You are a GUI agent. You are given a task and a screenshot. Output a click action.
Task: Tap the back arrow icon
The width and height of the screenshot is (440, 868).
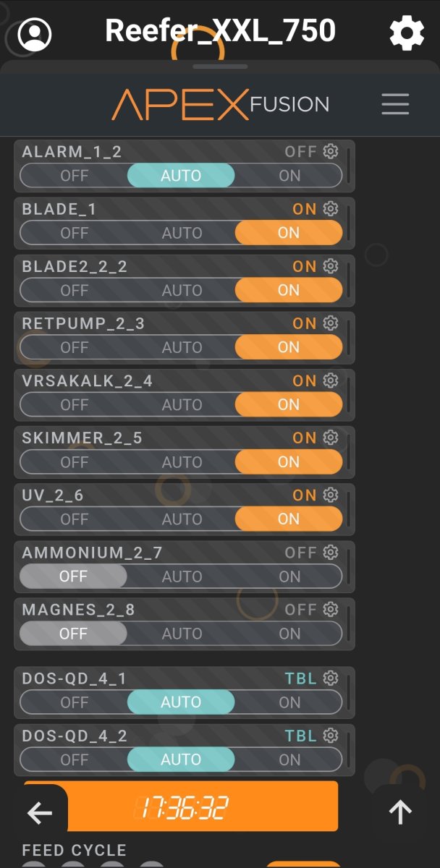pyautogui.click(x=40, y=813)
